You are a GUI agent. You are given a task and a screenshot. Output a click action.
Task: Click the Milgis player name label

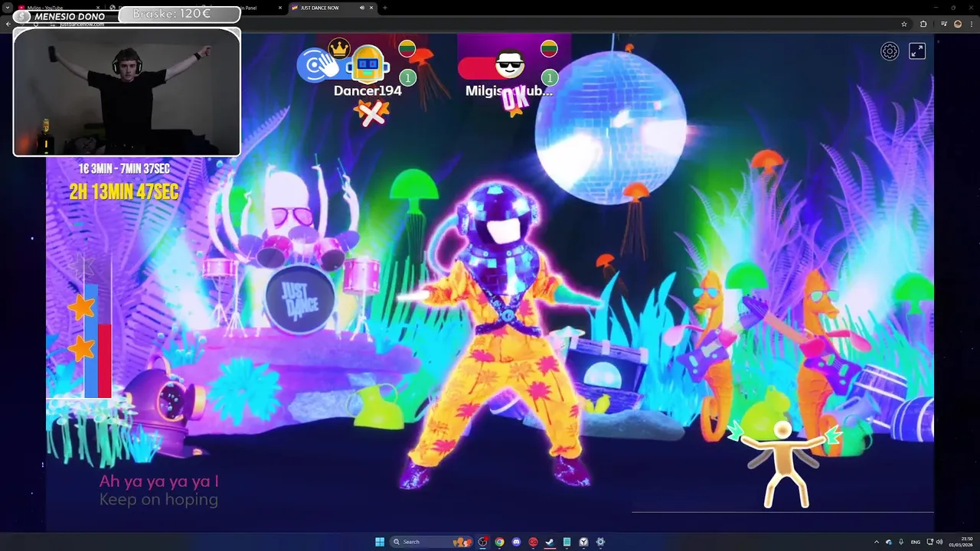point(508,91)
